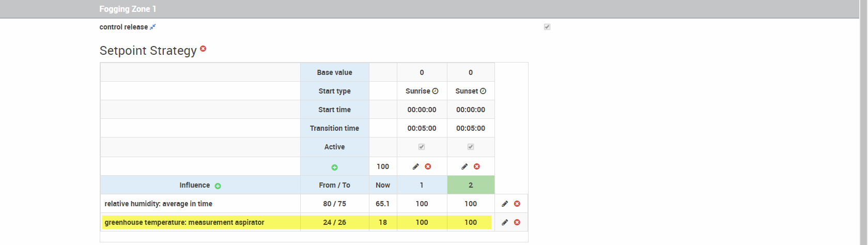Delete the relative humidity influence row
Viewport: 868px width, 245px height.
[517, 204]
